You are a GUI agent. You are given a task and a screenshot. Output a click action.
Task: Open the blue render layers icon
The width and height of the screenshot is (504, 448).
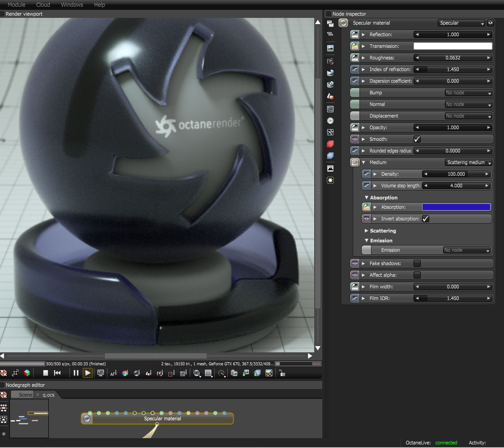(x=330, y=156)
